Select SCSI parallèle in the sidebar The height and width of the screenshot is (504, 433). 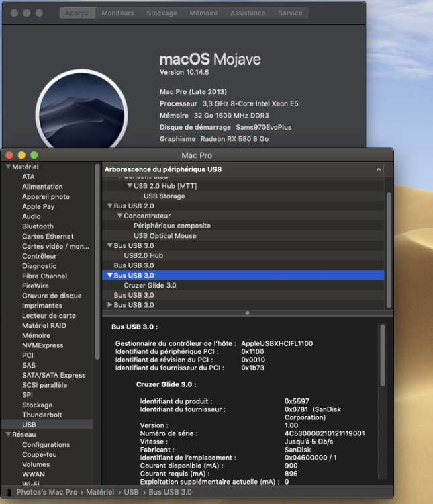click(45, 385)
